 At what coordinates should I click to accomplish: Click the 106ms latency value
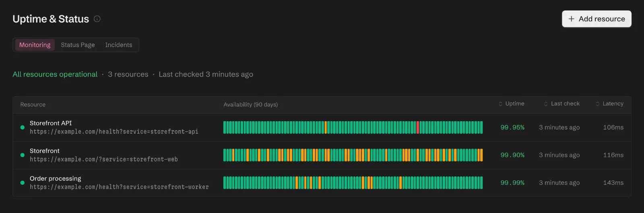point(613,127)
